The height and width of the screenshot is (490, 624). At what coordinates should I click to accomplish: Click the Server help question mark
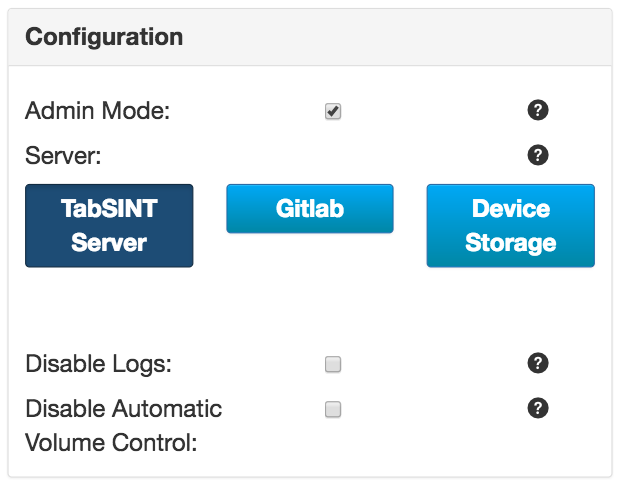538,155
